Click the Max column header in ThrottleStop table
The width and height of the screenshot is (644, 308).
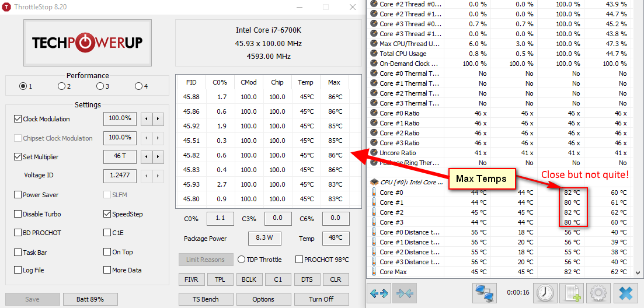point(335,82)
